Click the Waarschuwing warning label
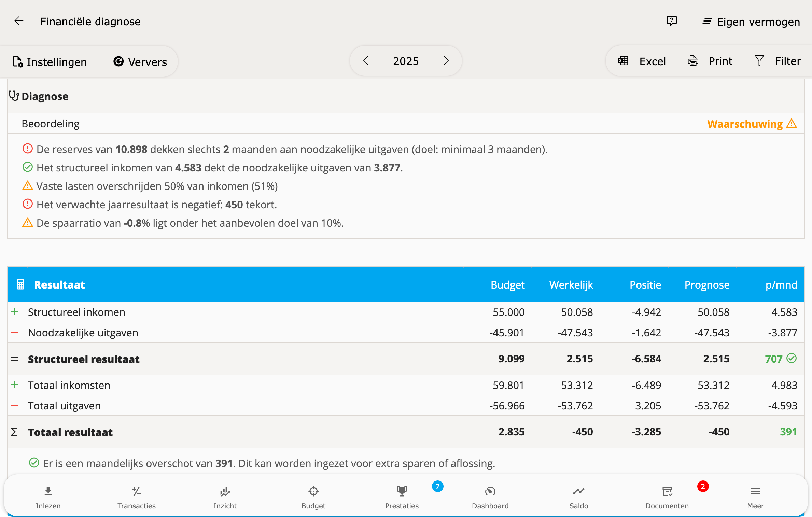This screenshot has height=517, width=812. (x=745, y=124)
